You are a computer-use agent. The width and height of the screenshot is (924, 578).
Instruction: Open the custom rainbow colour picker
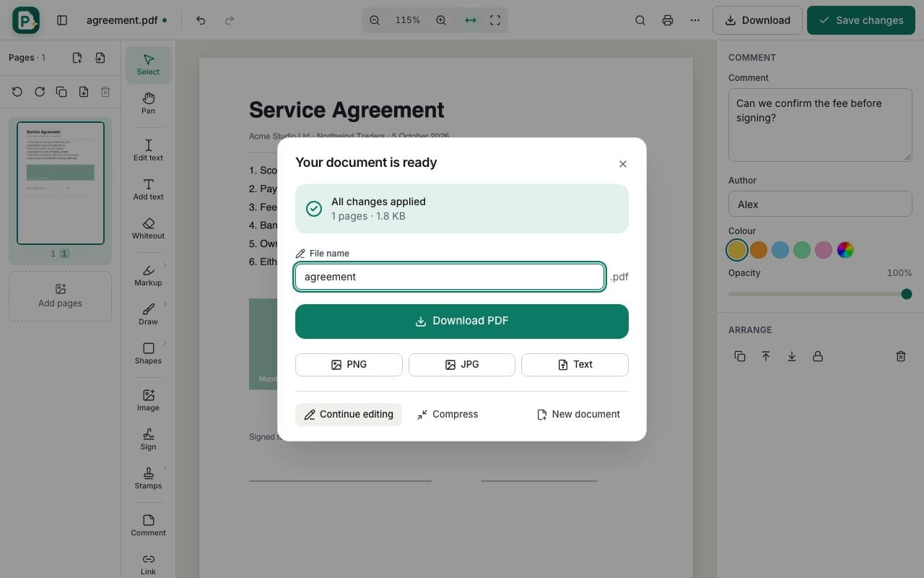[845, 250]
